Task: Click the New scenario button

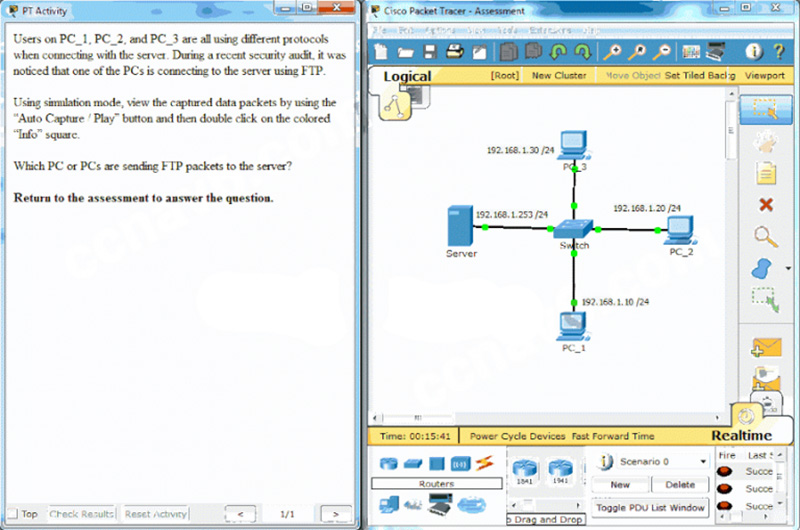Action: (620, 485)
